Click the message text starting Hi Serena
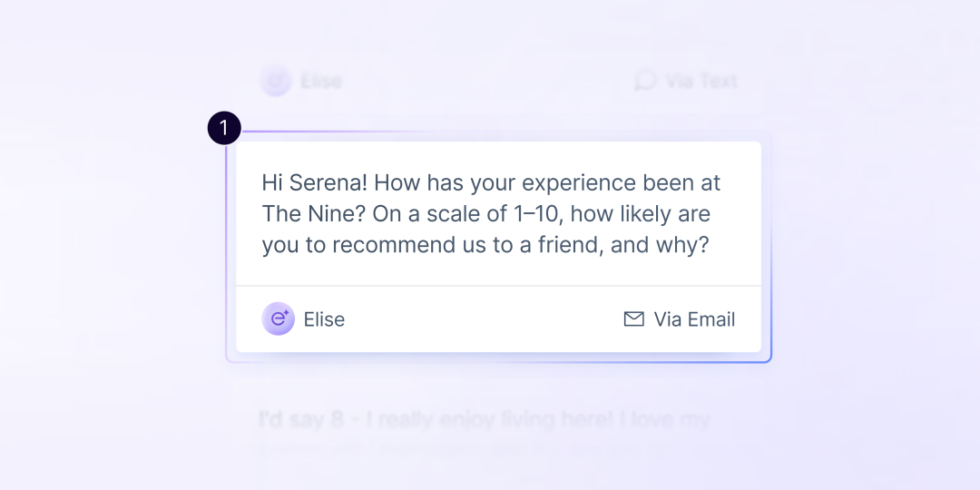 click(x=491, y=214)
